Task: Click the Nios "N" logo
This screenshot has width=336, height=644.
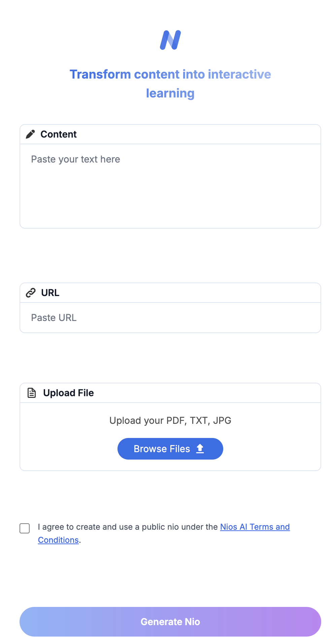Action: pos(170,40)
